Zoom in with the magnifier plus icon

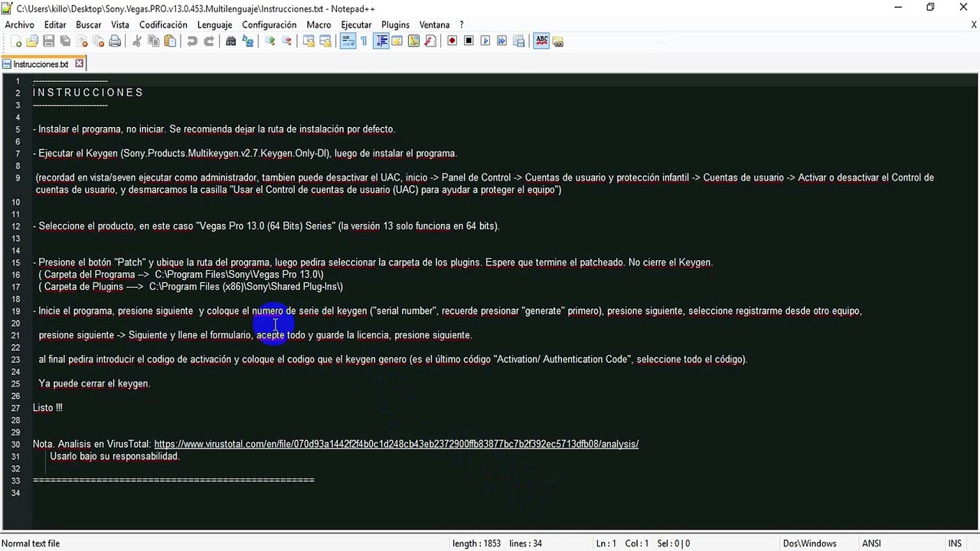269,41
